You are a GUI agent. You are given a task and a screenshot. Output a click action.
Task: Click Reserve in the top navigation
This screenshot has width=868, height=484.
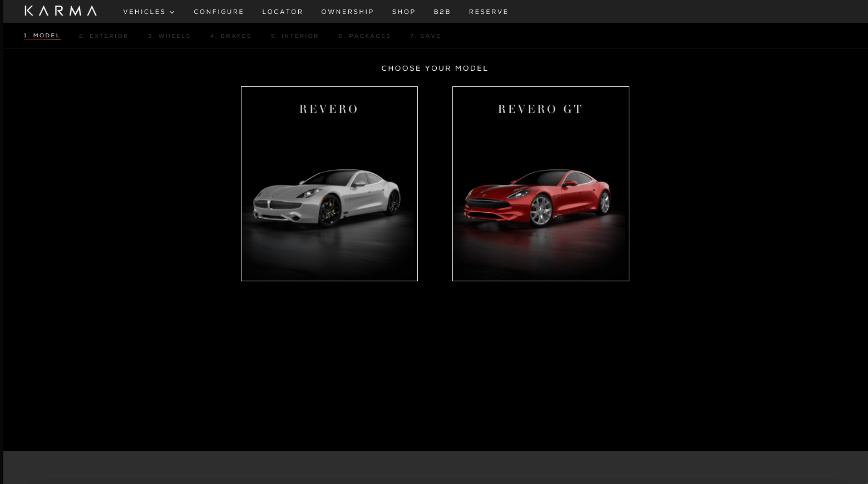point(489,12)
